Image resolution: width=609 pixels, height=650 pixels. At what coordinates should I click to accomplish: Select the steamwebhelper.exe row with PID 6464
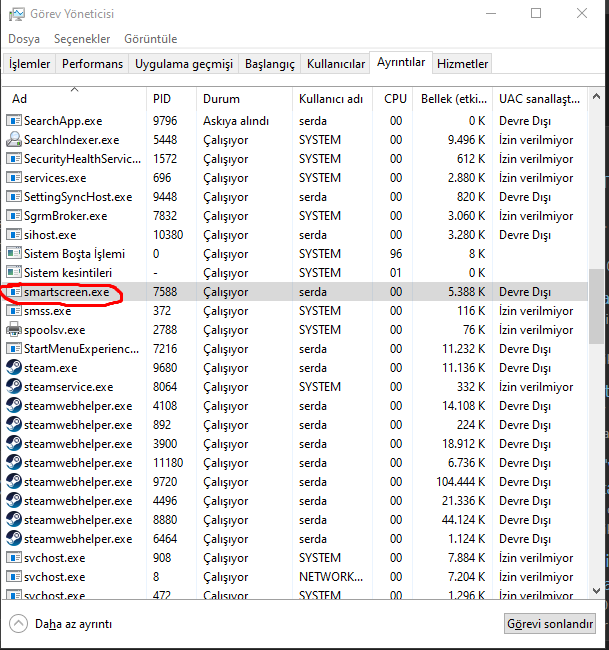pyautogui.click(x=295, y=539)
